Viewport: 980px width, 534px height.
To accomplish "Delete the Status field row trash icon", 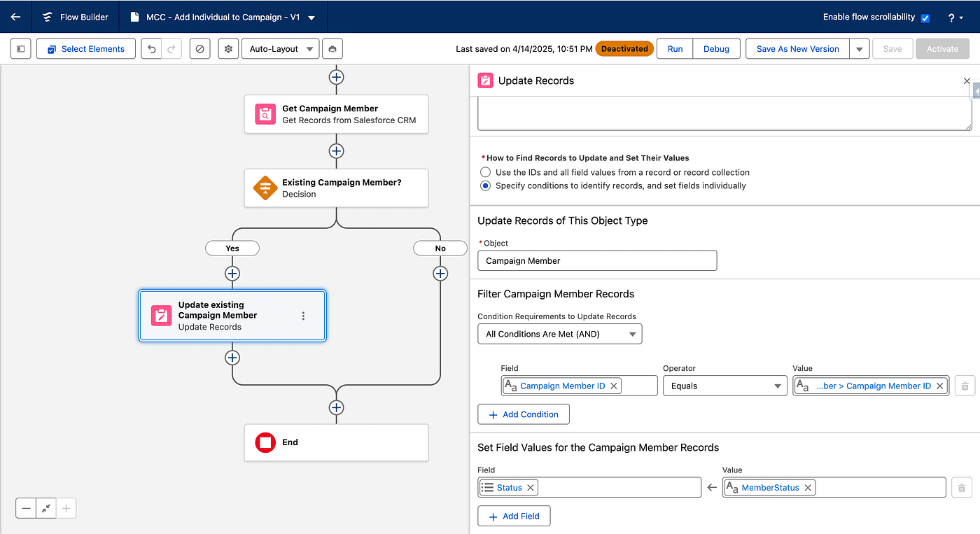I will tap(962, 488).
